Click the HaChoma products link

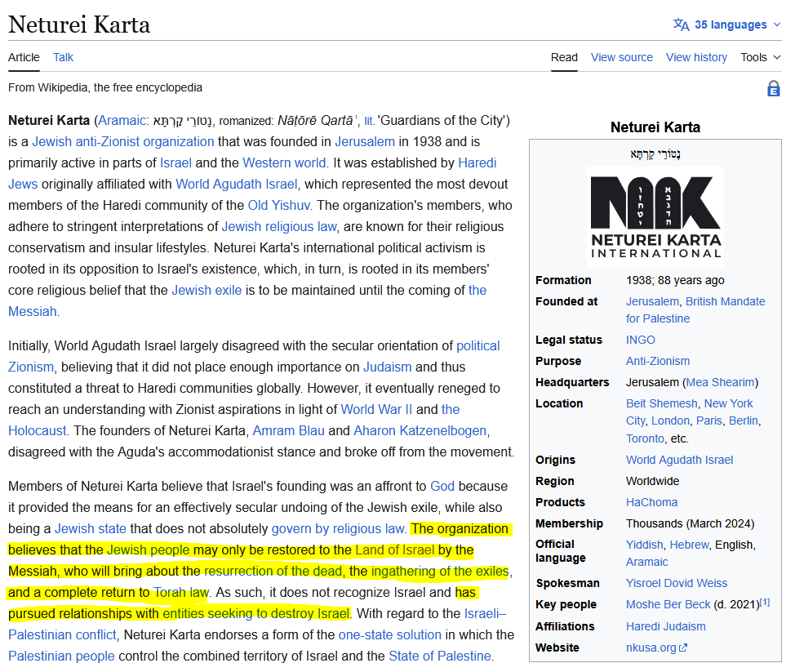coord(651,503)
